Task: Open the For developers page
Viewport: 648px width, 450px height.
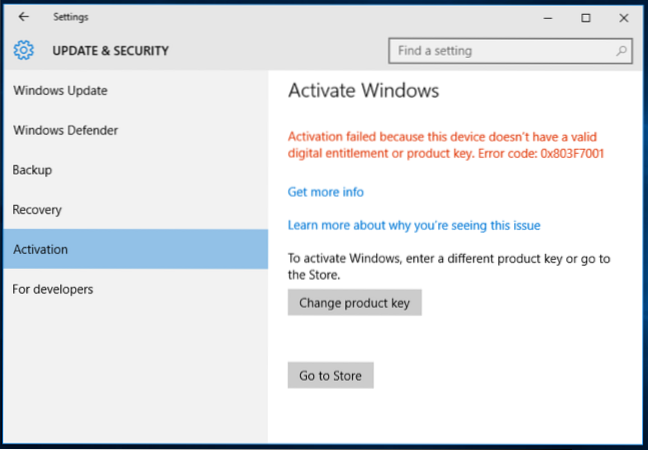Action: 53,289
